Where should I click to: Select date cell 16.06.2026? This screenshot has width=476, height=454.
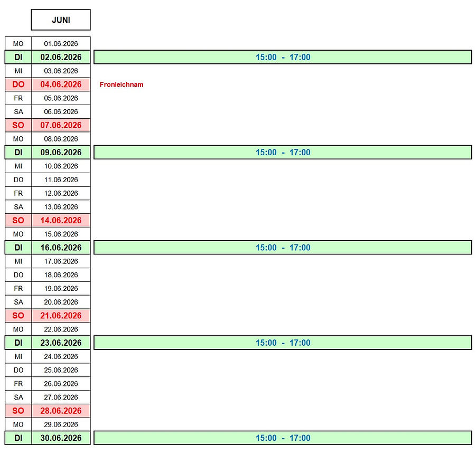point(61,248)
